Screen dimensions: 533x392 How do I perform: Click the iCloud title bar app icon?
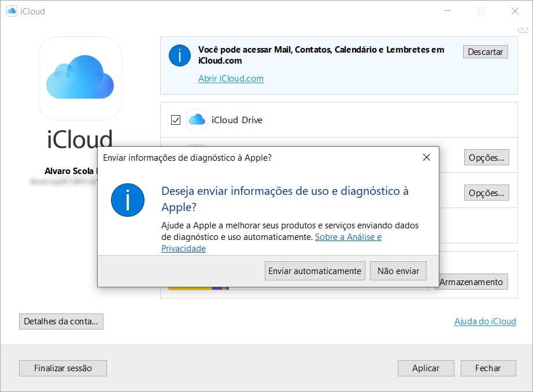click(x=12, y=11)
